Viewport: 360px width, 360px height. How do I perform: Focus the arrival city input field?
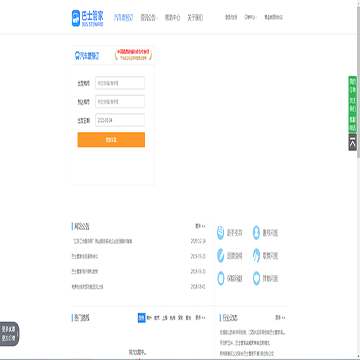coord(120,101)
